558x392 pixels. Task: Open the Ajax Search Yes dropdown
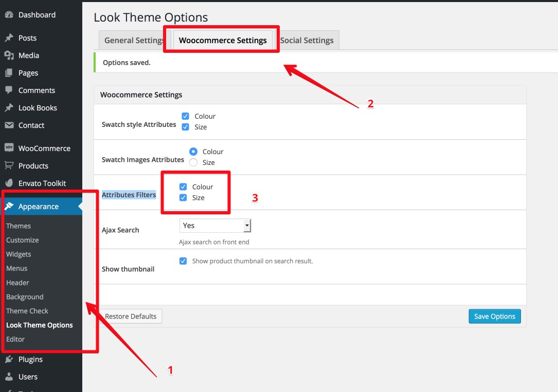[215, 226]
